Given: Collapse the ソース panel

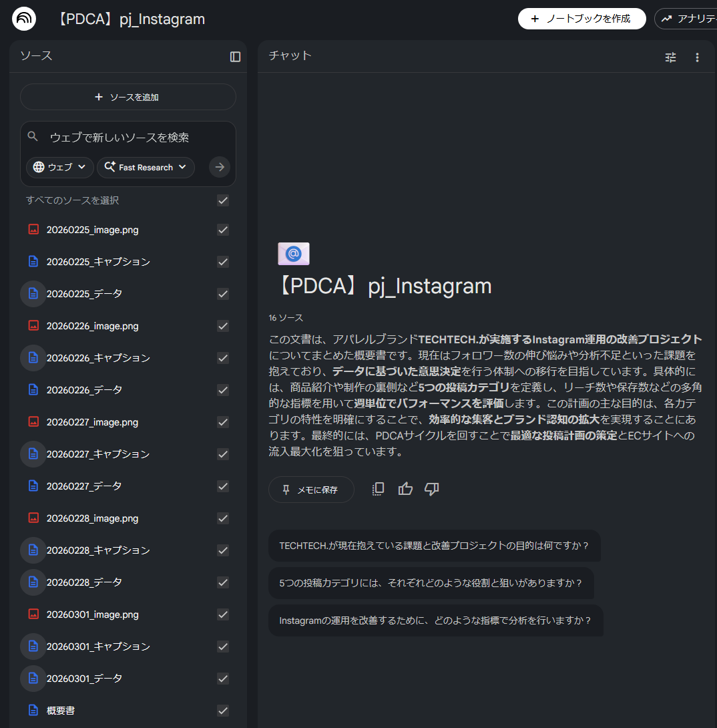Looking at the screenshot, I should (234, 57).
